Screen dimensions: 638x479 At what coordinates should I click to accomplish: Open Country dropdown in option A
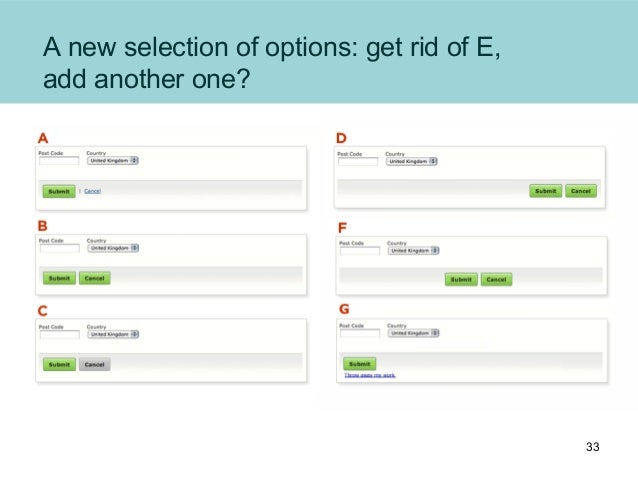[x=113, y=161]
